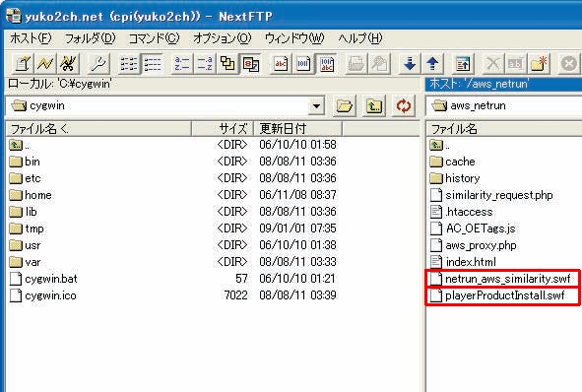The image size is (582, 392).
Task: Select the local tmp folder
Action: [x=27, y=229]
